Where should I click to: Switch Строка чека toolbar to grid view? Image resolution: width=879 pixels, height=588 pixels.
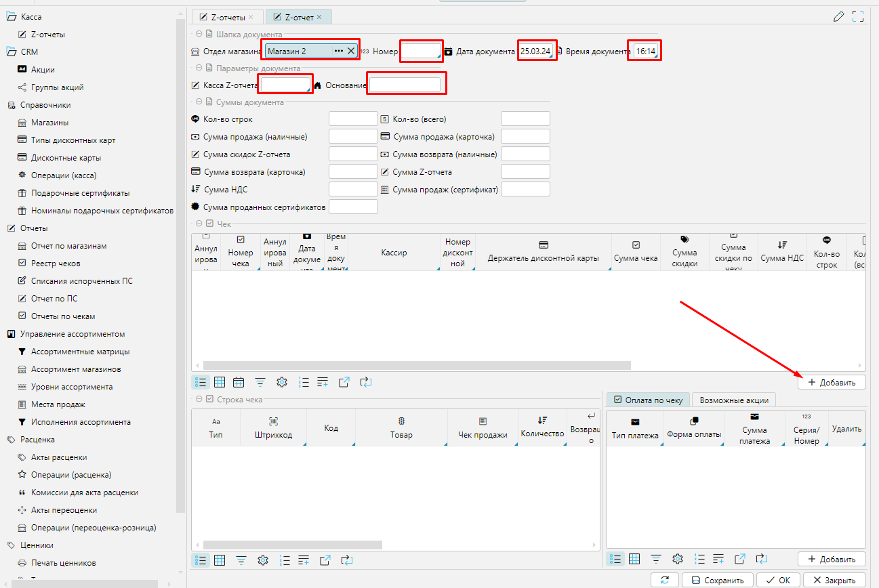[220, 560]
